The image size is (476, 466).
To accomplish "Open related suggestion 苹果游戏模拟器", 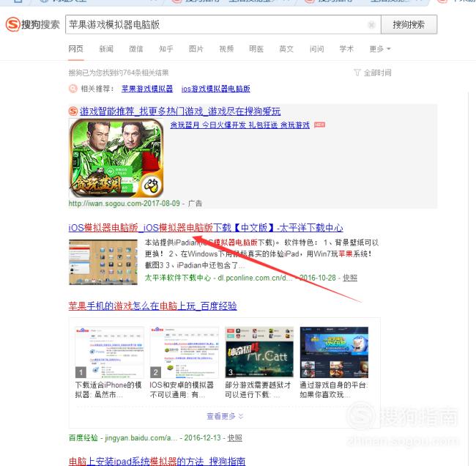I will click(147, 89).
